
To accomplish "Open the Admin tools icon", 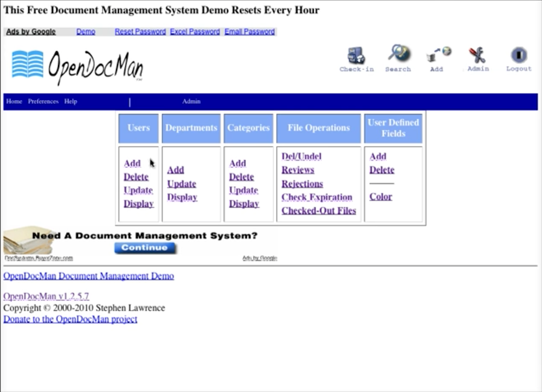I will click(x=478, y=59).
